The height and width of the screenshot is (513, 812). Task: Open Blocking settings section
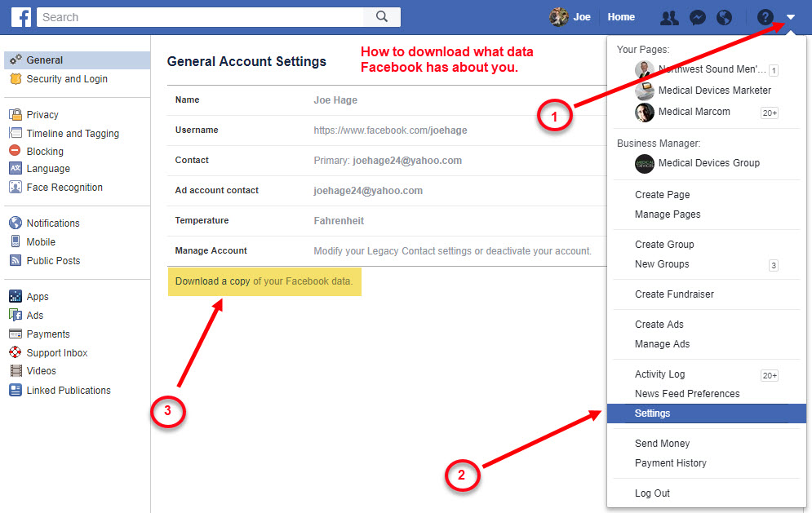tap(45, 151)
